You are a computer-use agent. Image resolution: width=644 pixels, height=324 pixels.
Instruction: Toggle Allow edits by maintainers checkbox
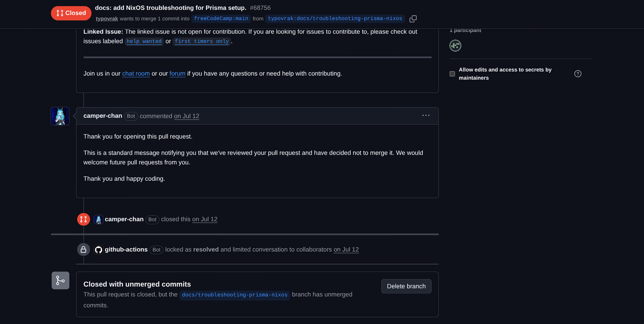pos(452,74)
